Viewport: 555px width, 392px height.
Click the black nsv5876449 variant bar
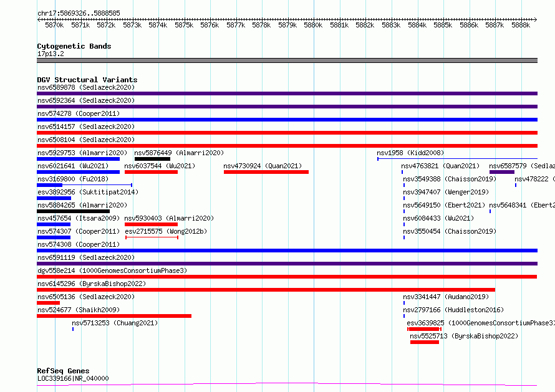152,159
